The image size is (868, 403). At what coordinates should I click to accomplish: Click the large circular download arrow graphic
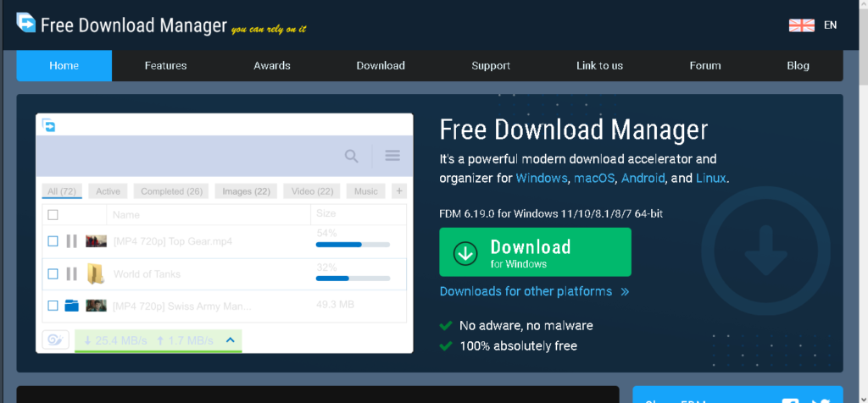point(765,251)
